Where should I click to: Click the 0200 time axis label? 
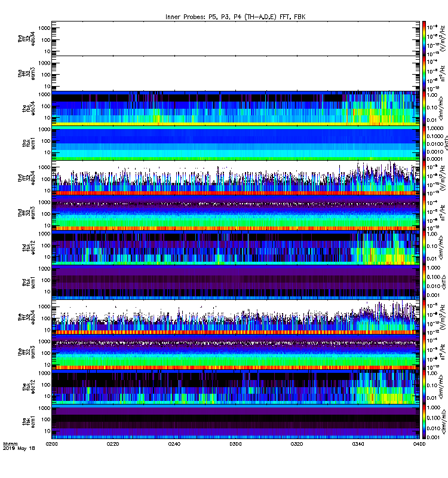[51, 444]
